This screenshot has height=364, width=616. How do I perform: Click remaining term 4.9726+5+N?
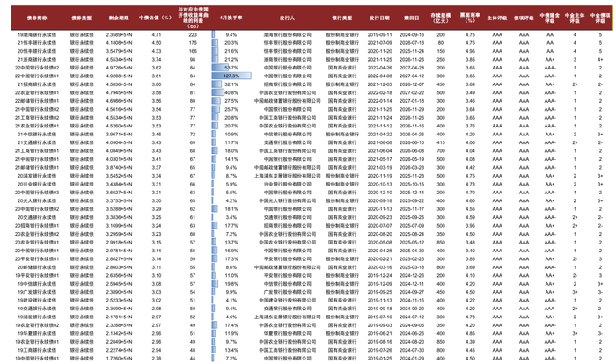click(119, 68)
